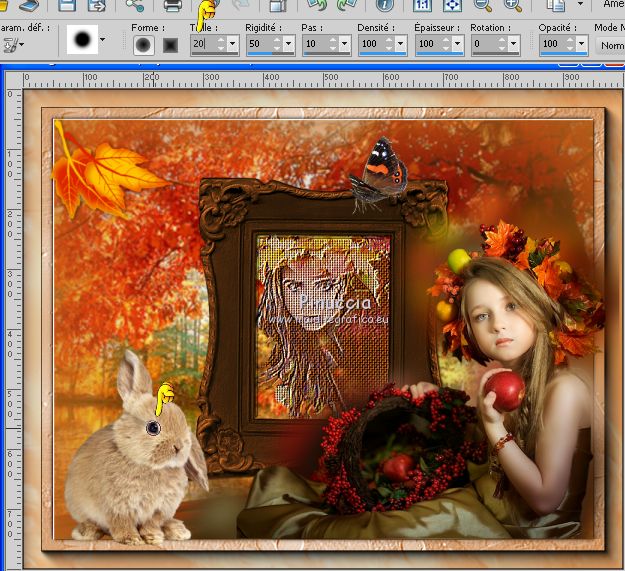625x571 pixels.
Task: Expand the palettes icon dropdown arrow
Action: [x=580, y=4]
